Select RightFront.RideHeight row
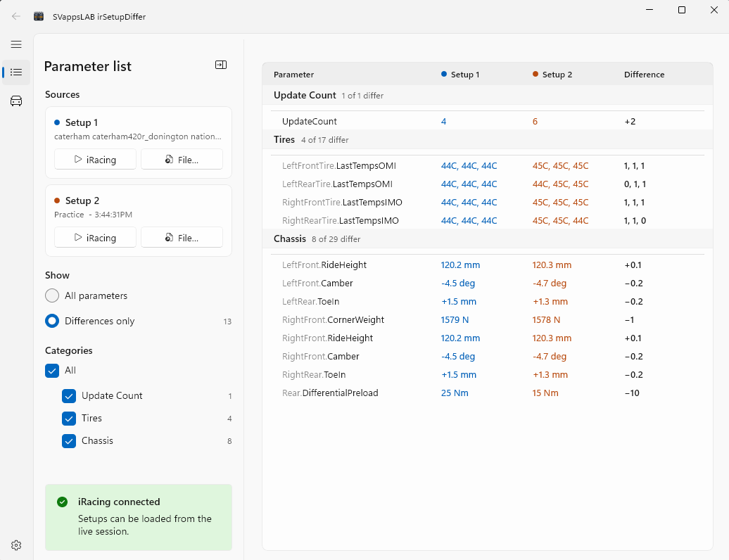This screenshot has width=729, height=560. point(487,338)
